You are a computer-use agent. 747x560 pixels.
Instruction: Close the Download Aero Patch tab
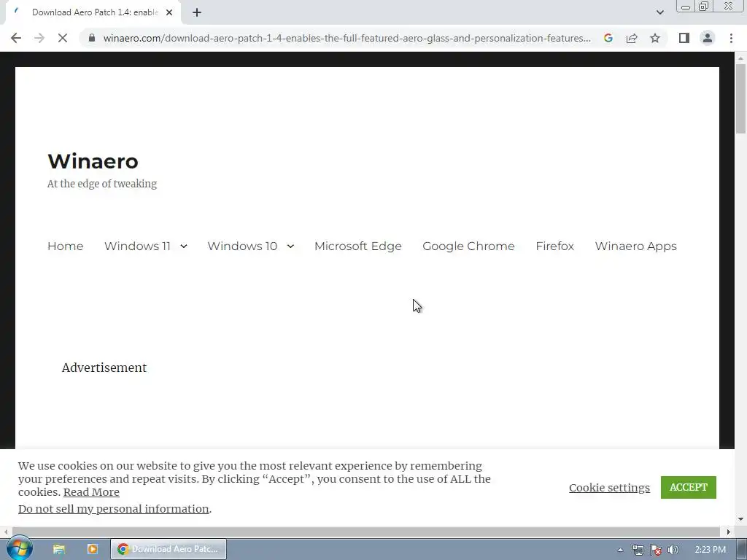169,12
